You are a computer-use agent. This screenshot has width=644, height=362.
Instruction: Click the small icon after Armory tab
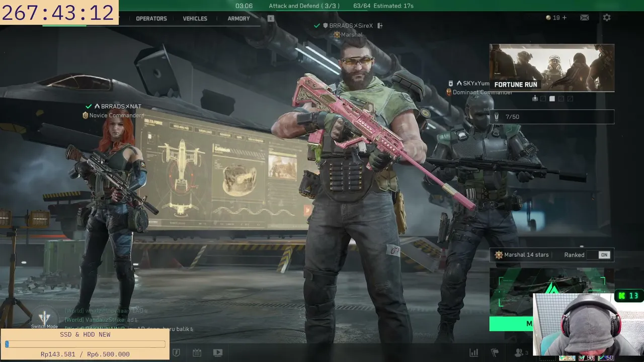[x=271, y=19]
